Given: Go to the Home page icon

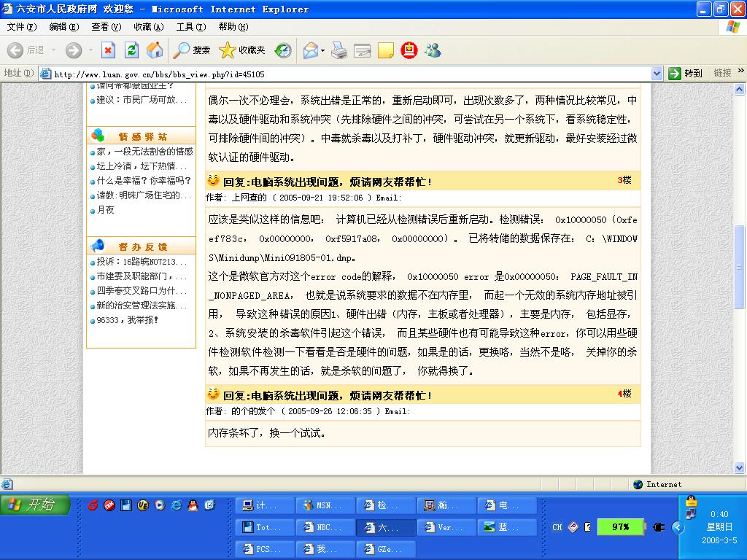Looking at the screenshot, I should pos(155,50).
